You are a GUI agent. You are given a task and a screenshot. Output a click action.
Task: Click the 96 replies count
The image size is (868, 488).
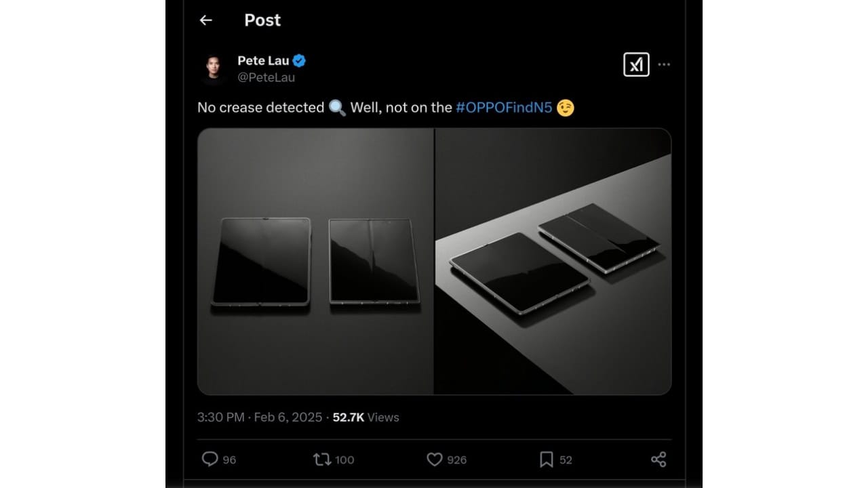click(229, 460)
